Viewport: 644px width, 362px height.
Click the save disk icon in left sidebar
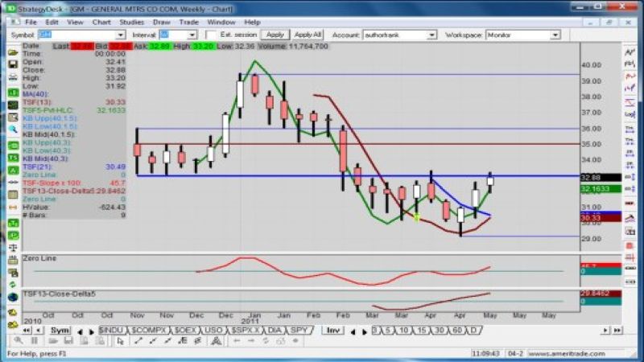tap(13, 65)
